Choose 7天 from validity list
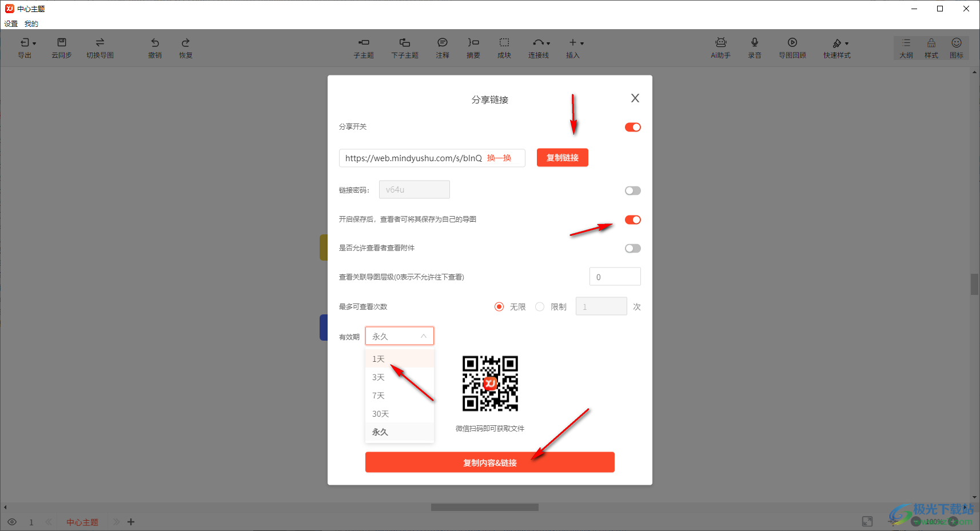The image size is (980, 531). [400, 396]
